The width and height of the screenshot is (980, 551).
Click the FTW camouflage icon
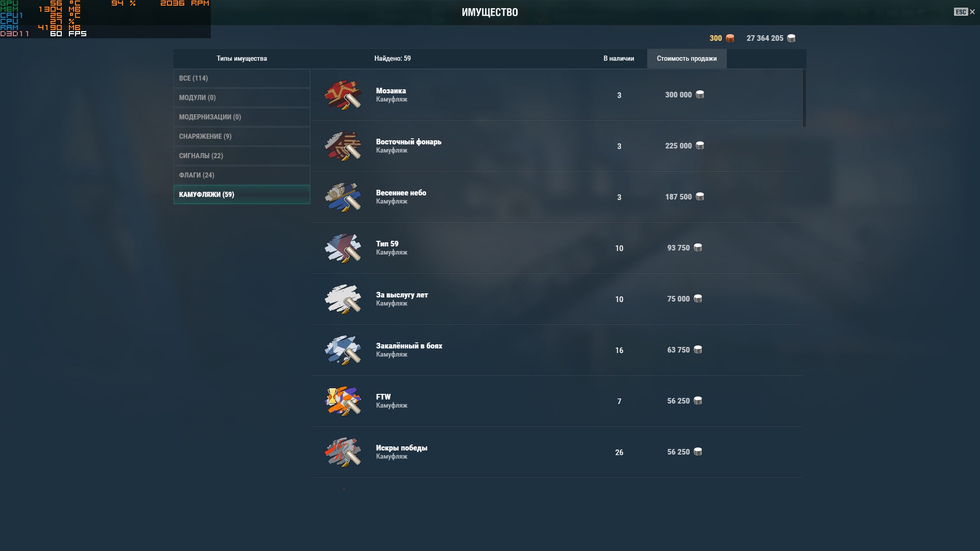(x=343, y=400)
